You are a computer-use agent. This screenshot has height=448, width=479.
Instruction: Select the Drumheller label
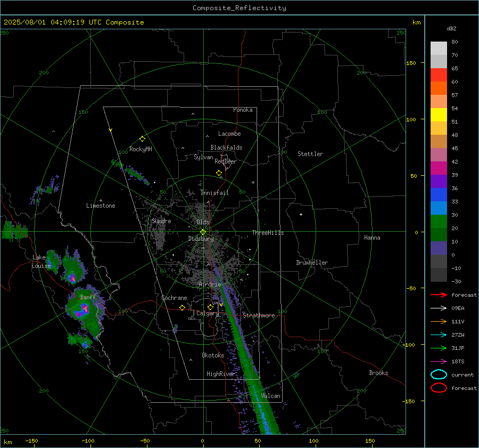coord(312,263)
